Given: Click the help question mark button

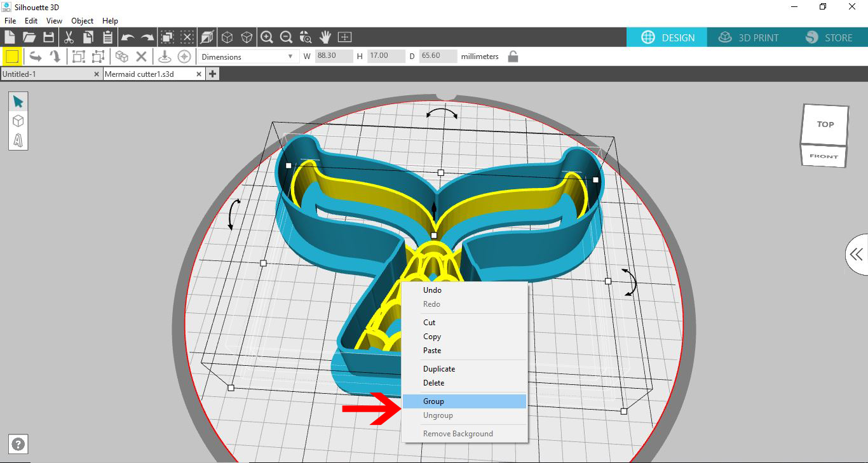Looking at the screenshot, I should (x=18, y=445).
